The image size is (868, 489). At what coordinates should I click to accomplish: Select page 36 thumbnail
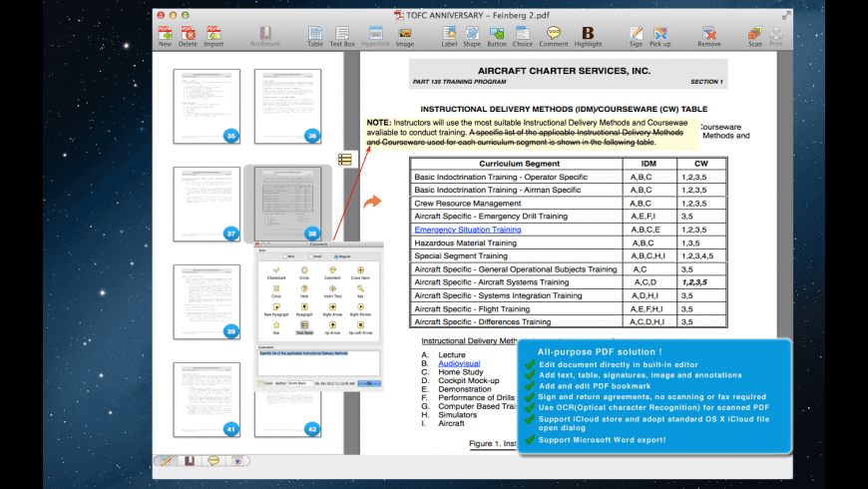pyautogui.click(x=286, y=104)
